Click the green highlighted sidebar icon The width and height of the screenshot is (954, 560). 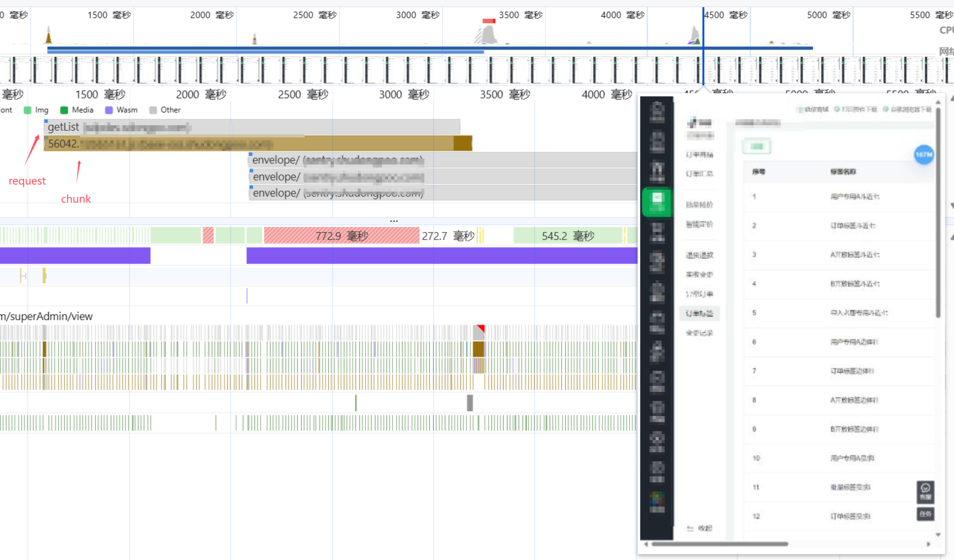[x=657, y=202]
